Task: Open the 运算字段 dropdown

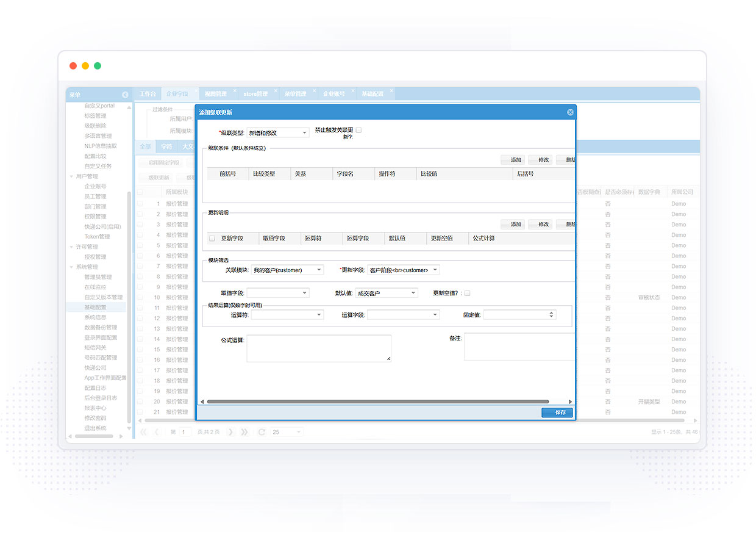Action: 435,315
